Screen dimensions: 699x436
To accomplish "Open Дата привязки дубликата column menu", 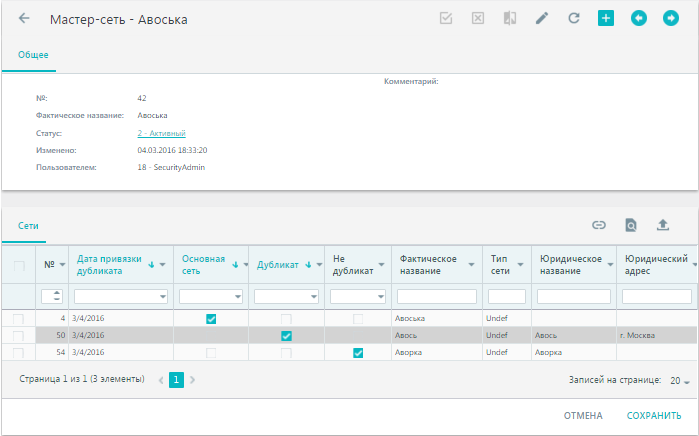I will (x=163, y=265).
